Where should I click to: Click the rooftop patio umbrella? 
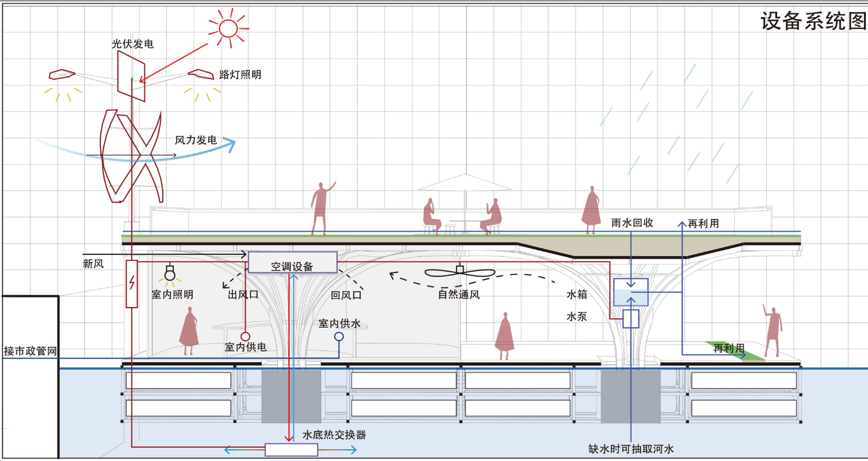click(464, 182)
